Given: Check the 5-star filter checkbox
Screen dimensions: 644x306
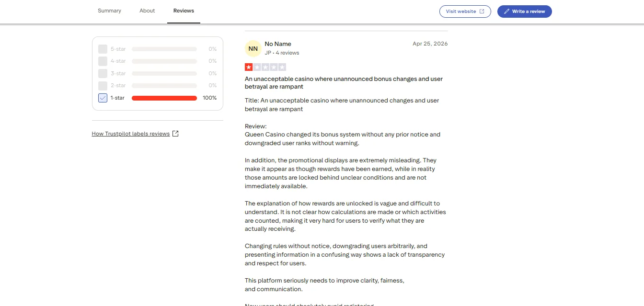Looking at the screenshot, I should pyautogui.click(x=103, y=49).
